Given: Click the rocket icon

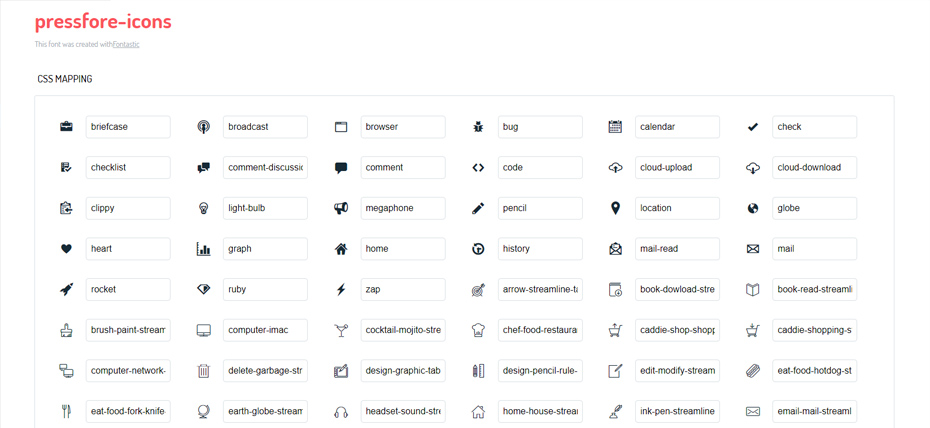Looking at the screenshot, I should tap(66, 289).
